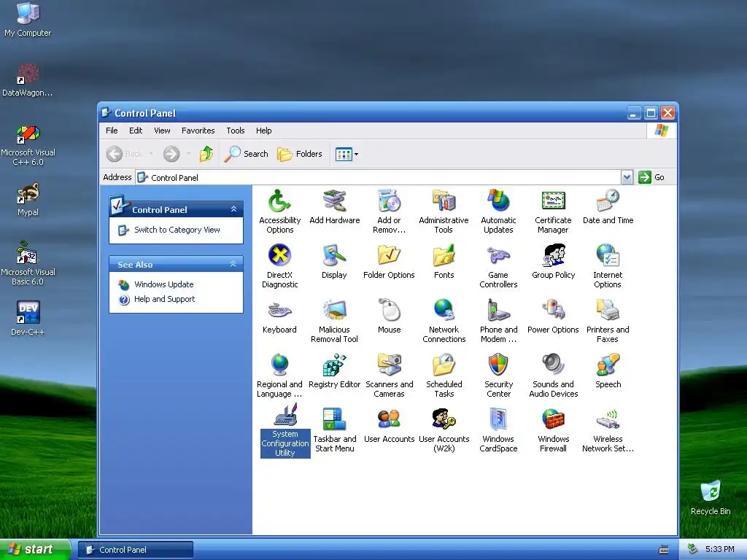Open the Speech icon
747x560 pixels.
click(x=608, y=371)
